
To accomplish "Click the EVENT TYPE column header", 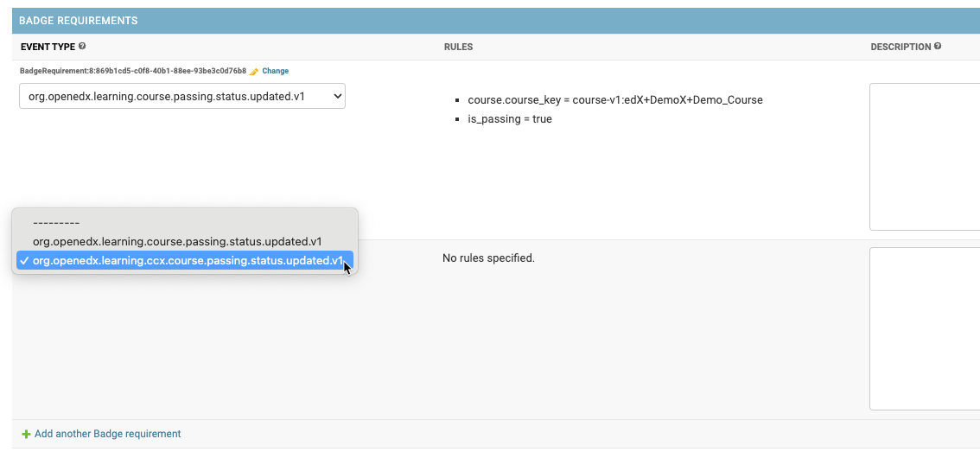I will [48, 47].
